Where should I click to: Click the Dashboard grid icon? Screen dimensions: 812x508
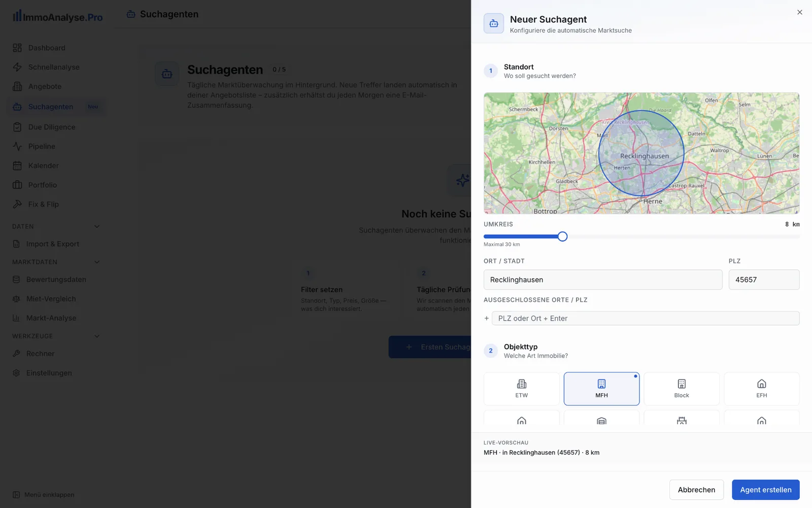pos(17,48)
